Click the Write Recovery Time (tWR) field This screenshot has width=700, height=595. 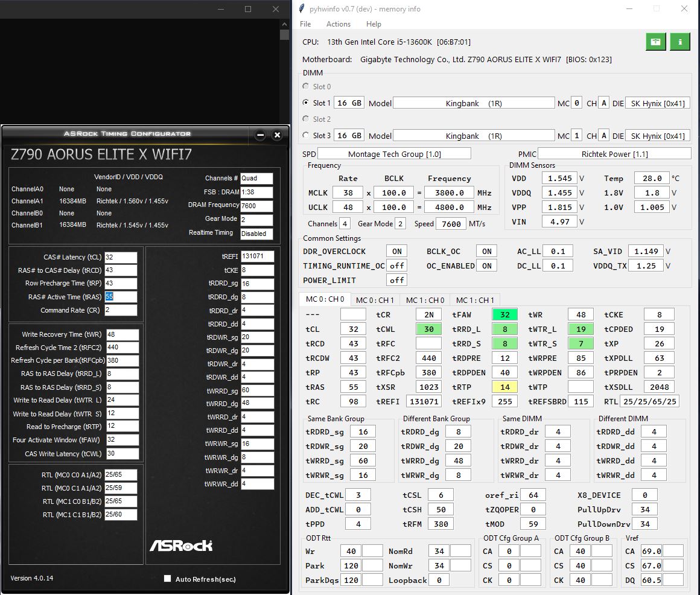(x=122, y=334)
